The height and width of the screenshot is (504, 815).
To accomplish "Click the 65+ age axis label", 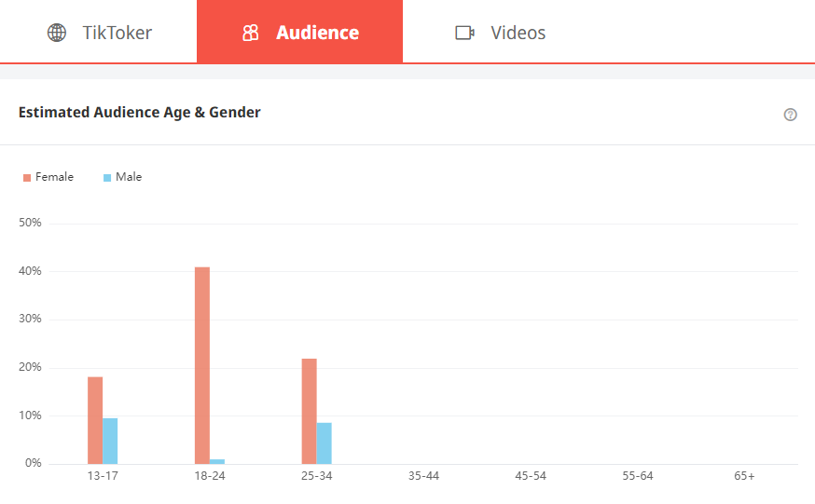I will [744, 476].
